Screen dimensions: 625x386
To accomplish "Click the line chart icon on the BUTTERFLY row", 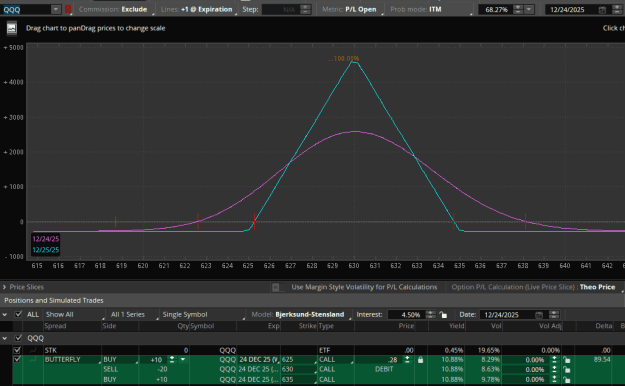I will (33, 360).
